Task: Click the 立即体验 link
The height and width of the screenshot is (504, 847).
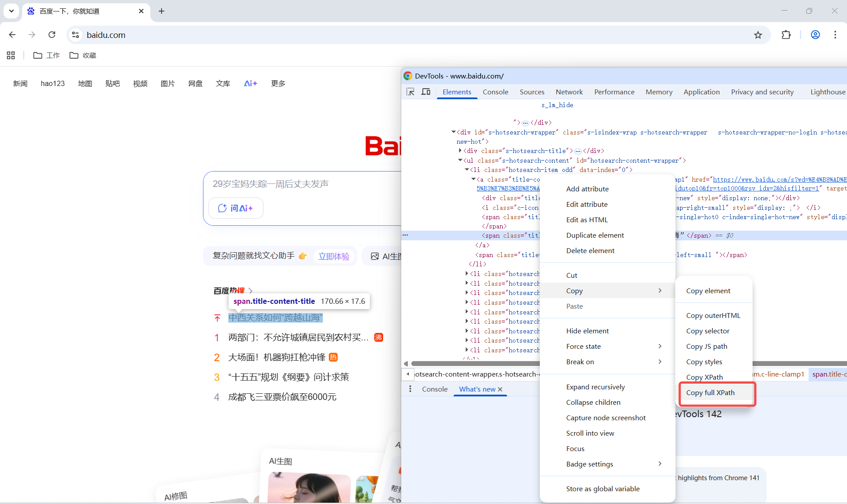Action: pyautogui.click(x=334, y=256)
